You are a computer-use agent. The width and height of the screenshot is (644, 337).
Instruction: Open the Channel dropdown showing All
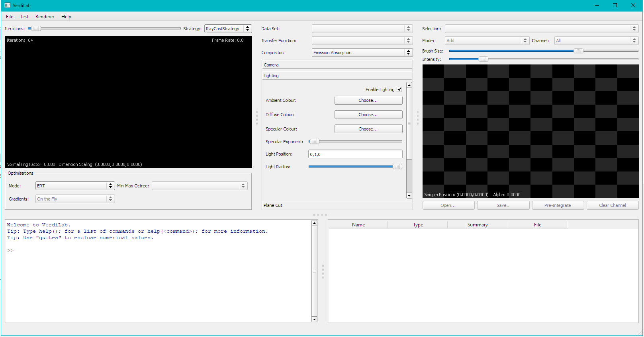[597, 41]
